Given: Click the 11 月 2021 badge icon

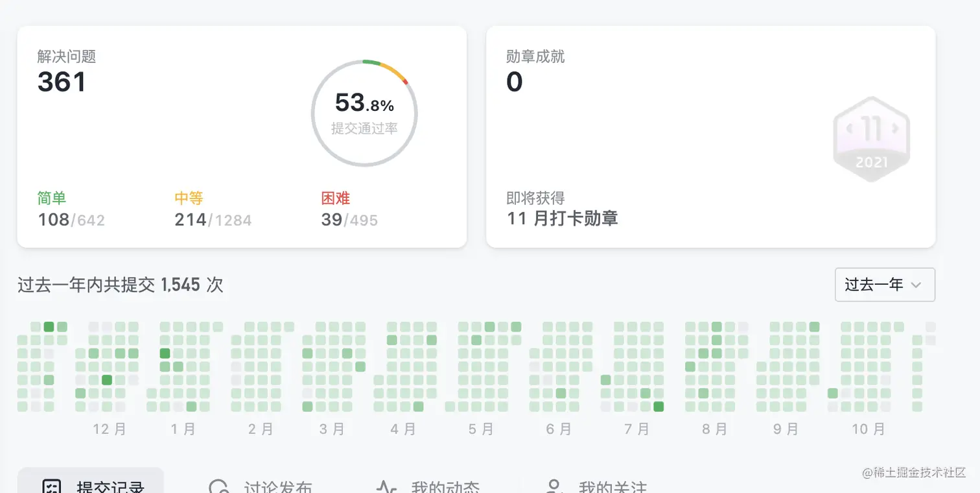Looking at the screenshot, I should pos(872,139).
